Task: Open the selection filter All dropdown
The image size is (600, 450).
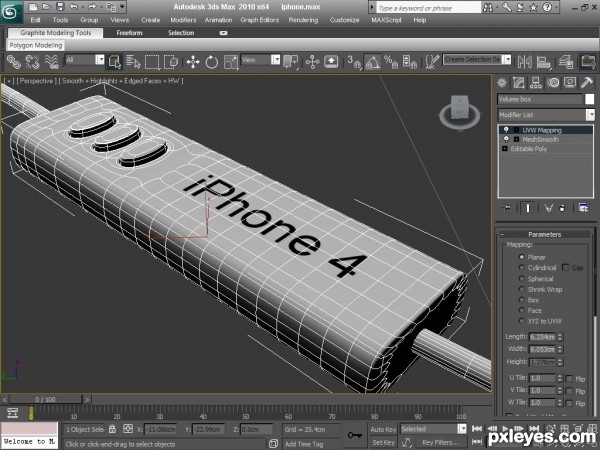Action: coord(100,60)
